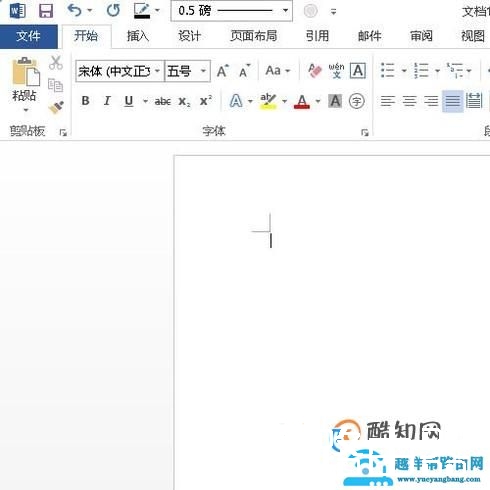Toggle Underline formatting
The width and height of the screenshot is (490, 490).
coord(129,101)
